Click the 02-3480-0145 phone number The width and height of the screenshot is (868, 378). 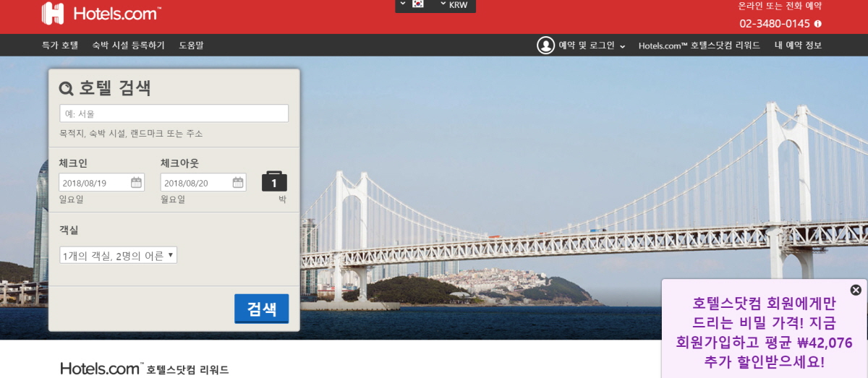pos(774,23)
